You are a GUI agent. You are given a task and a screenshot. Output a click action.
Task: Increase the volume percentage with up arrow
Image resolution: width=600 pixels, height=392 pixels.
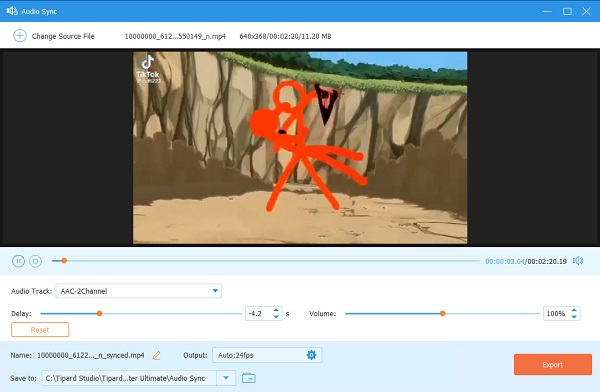pyautogui.click(x=574, y=310)
